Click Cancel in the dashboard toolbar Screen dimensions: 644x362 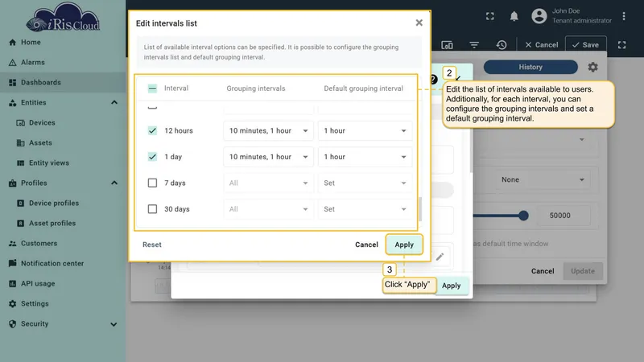point(541,45)
